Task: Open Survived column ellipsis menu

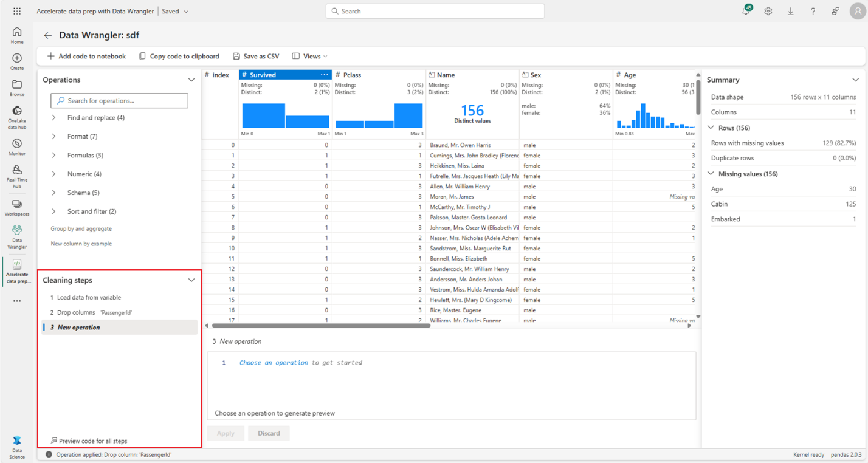Action: (x=325, y=75)
